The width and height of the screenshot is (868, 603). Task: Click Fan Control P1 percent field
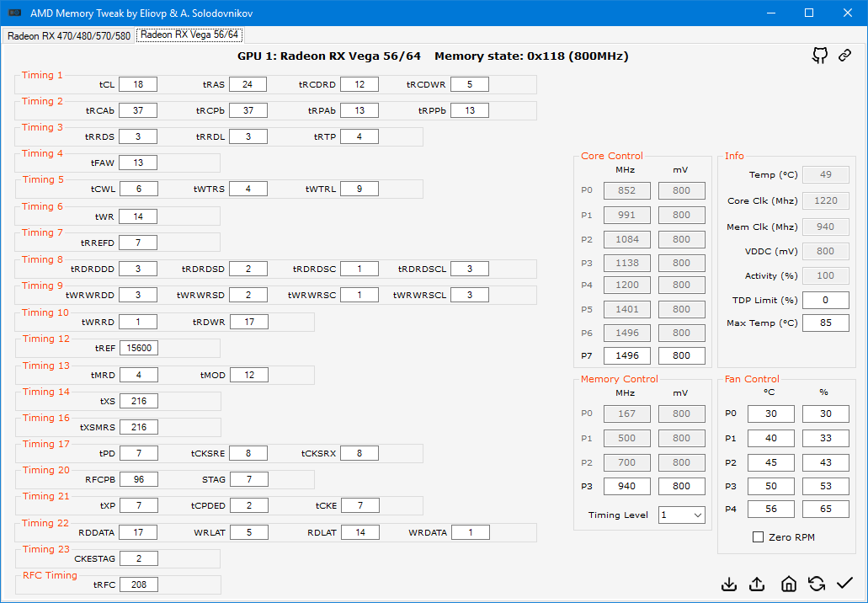pyautogui.click(x=825, y=438)
